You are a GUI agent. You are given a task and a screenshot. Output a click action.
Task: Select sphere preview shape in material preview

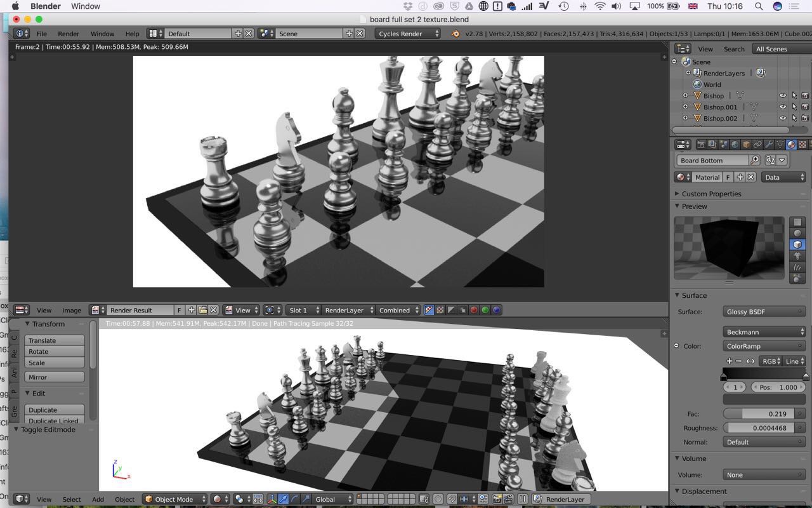[x=797, y=233]
